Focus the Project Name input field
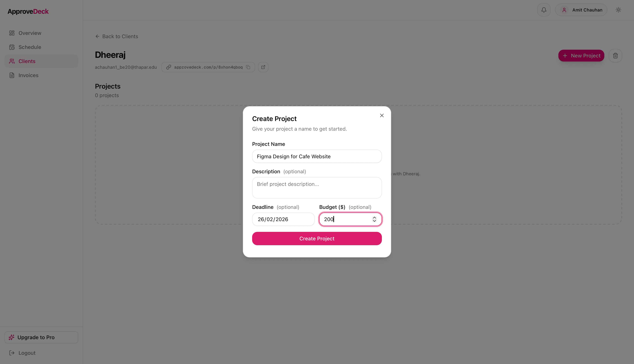634x364 pixels. click(317, 156)
